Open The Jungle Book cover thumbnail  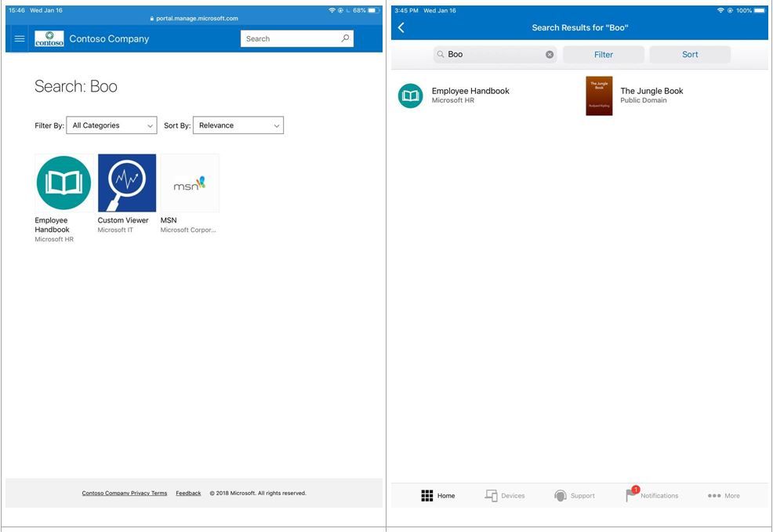coord(599,96)
